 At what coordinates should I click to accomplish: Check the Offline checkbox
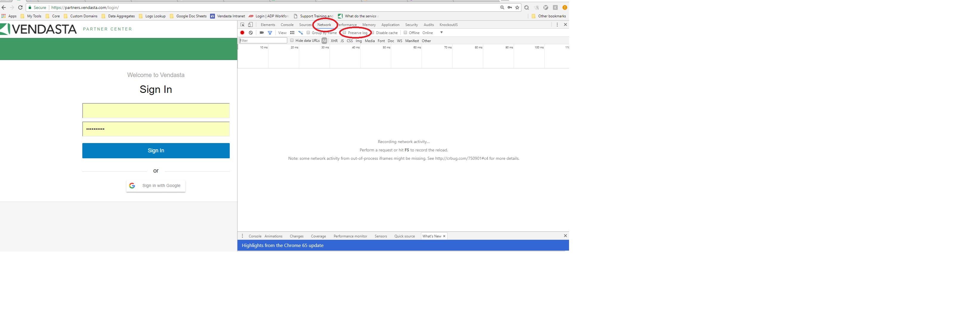point(405,33)
